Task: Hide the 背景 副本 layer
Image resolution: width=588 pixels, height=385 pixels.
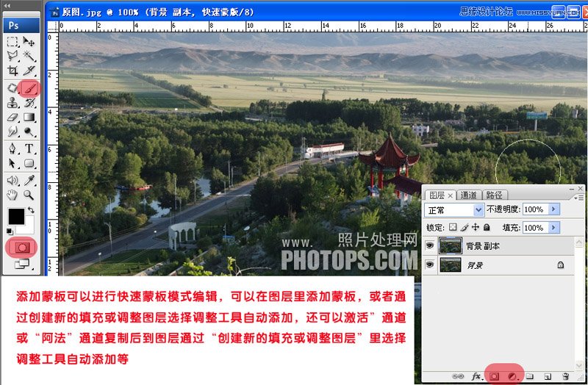Action: 430,245
